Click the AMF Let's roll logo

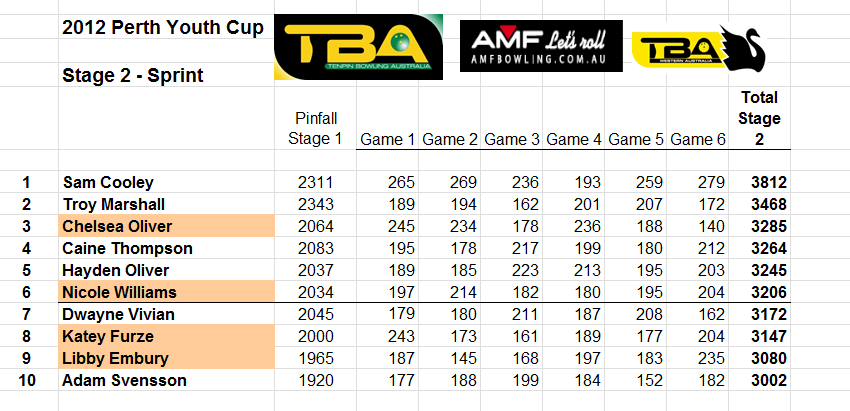541,46
